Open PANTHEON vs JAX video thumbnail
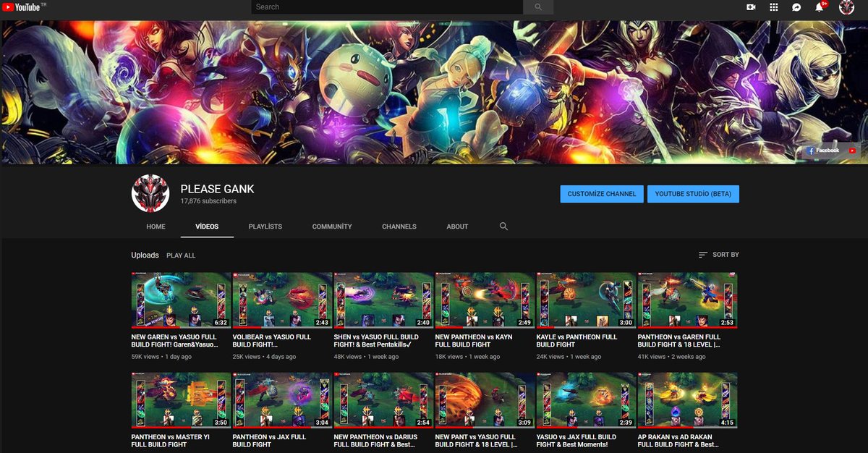This screenshot has width=868, height=453. 282,401
